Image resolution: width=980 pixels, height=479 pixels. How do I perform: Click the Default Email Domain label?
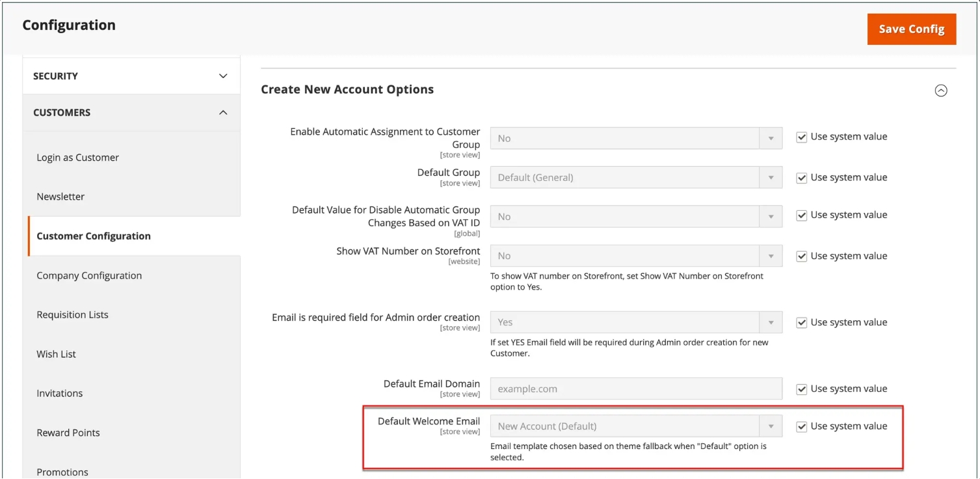pos(432,383)
